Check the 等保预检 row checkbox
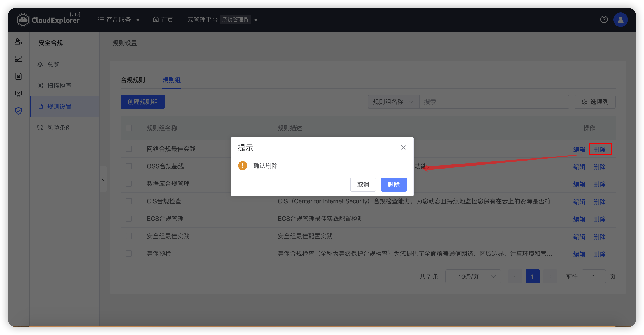Image resolution: width=644 pixels, height=335 pixels. point(129,254)
